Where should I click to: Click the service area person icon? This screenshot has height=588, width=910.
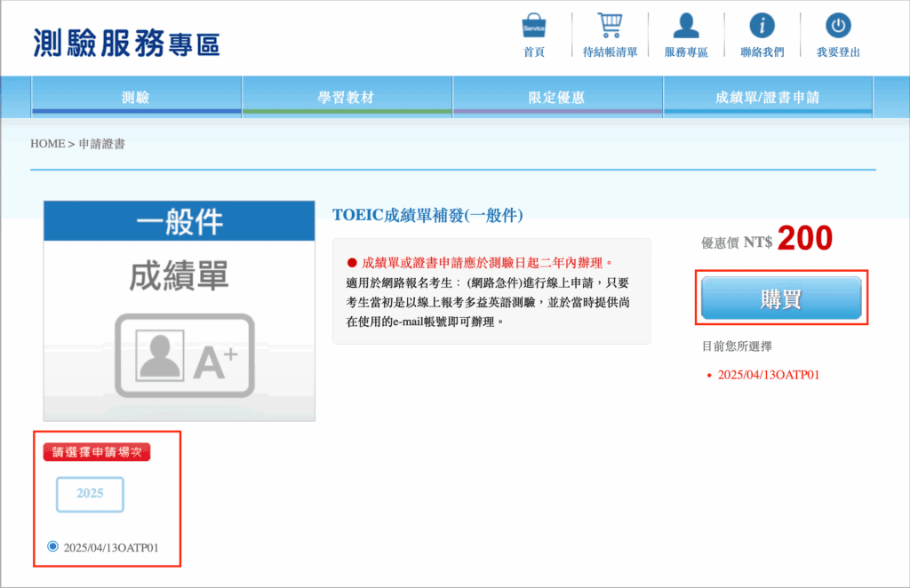point(686,25)
